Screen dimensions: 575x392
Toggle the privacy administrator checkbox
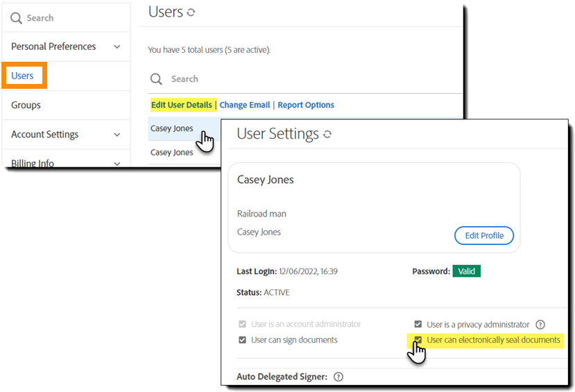418,325
